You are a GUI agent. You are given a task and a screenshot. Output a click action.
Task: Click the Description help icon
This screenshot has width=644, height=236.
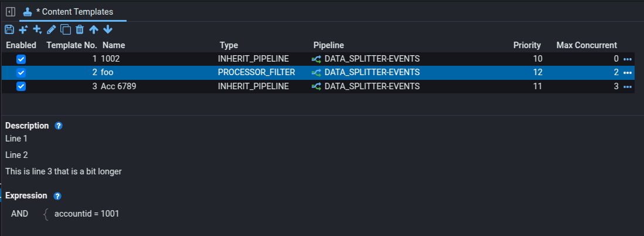58,126
